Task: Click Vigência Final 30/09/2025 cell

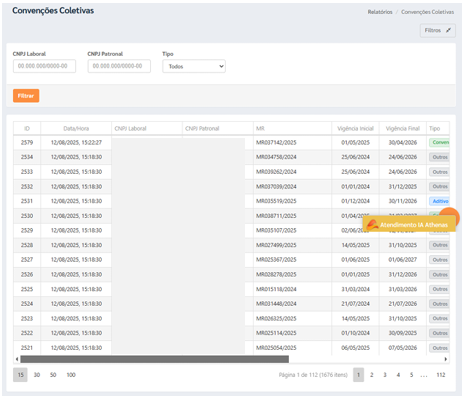Action: tap(403, 333)
